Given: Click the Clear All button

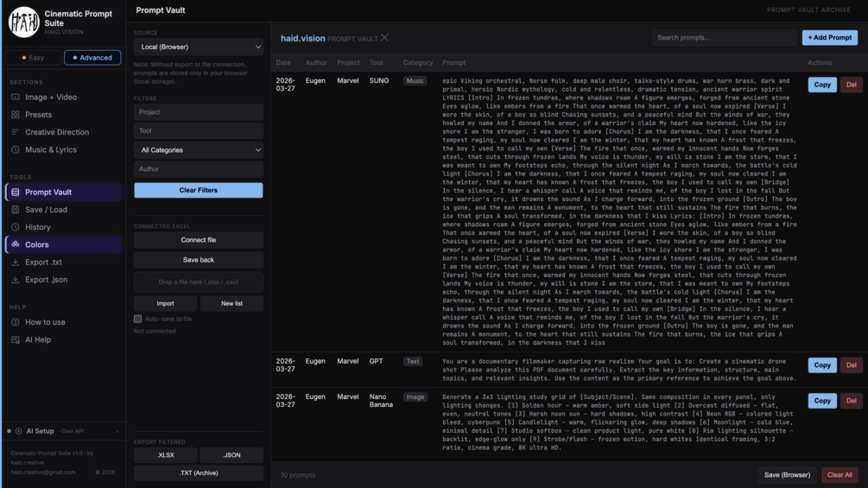Looking at the screenshot, I should pos(839,475).
